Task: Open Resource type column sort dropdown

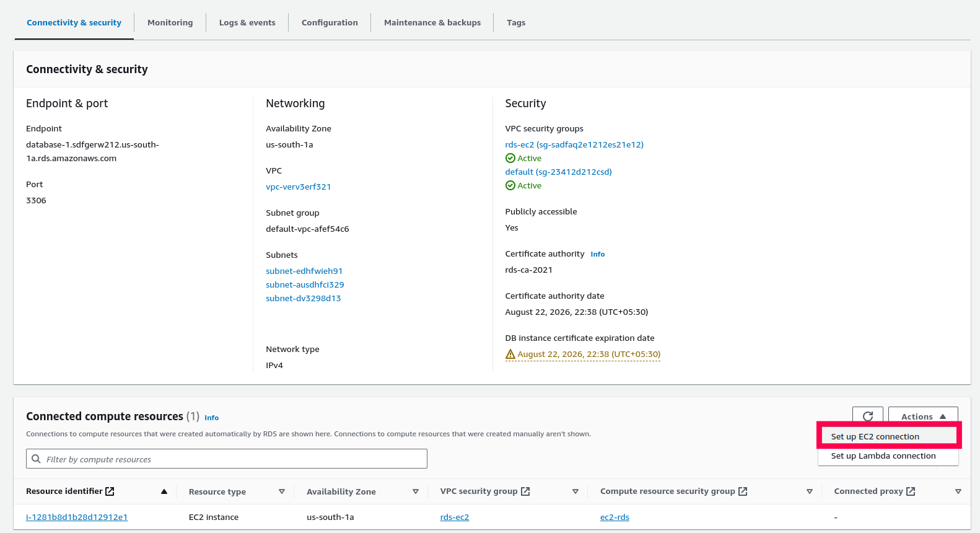Action: coord(282,491)
